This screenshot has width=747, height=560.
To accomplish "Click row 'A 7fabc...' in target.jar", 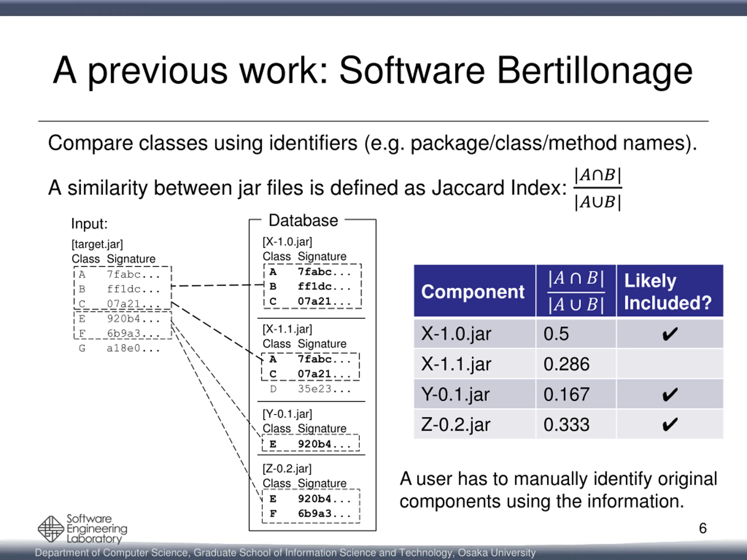I will click(120, 274).
